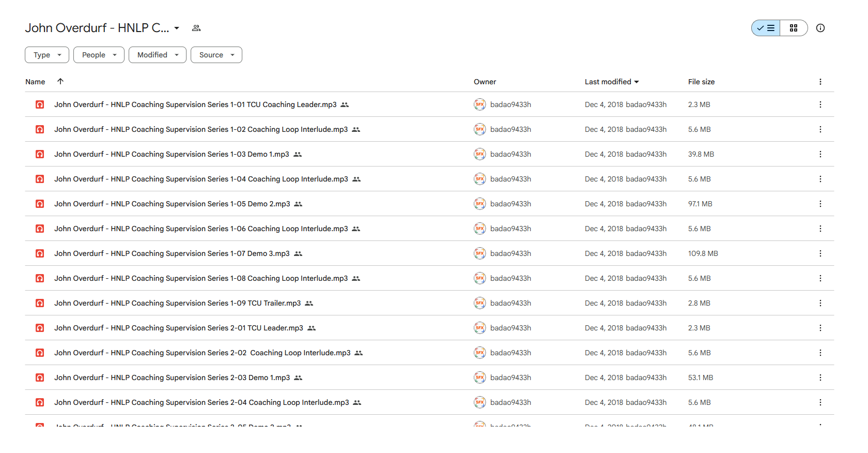Image resolution: width=868 pixels, height=453 pixels.
Task: Open more actions for 1-05 Demo 2.mp3
Action: [x=820, y=204]
